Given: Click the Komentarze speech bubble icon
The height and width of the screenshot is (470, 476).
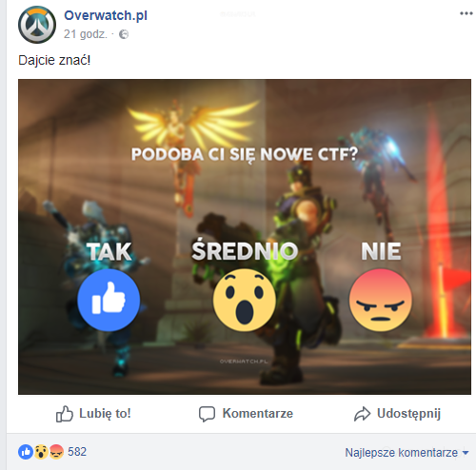Looking at the screenshot, I should (207, 414).
